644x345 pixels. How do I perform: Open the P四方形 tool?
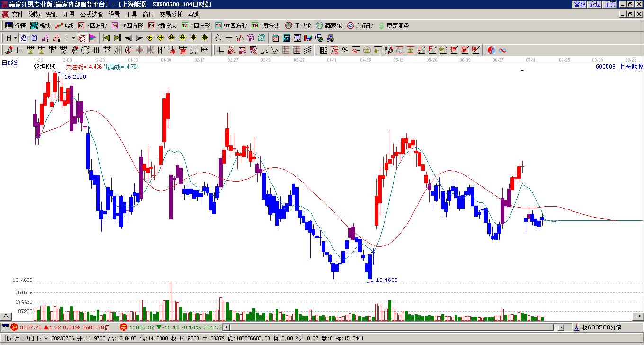pos(92,26)
